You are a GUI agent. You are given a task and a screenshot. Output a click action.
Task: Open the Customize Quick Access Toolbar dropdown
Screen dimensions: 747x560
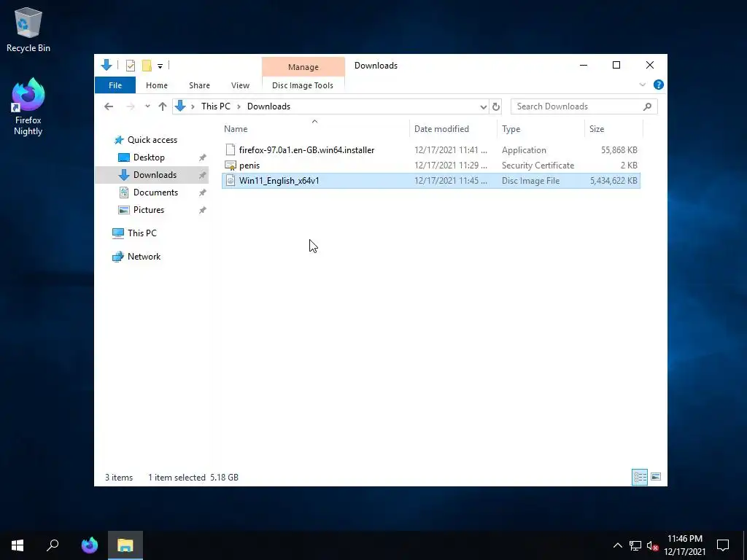coord(160,66)
